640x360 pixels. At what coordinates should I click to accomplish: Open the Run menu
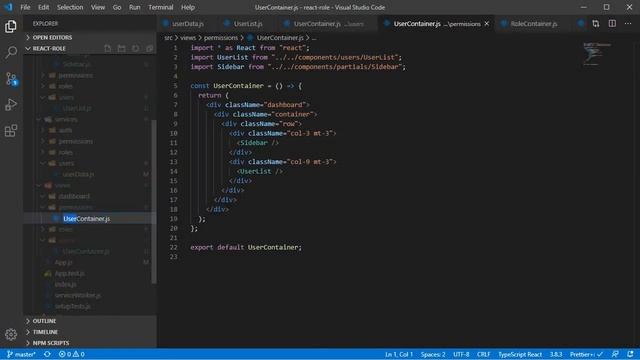134,7
